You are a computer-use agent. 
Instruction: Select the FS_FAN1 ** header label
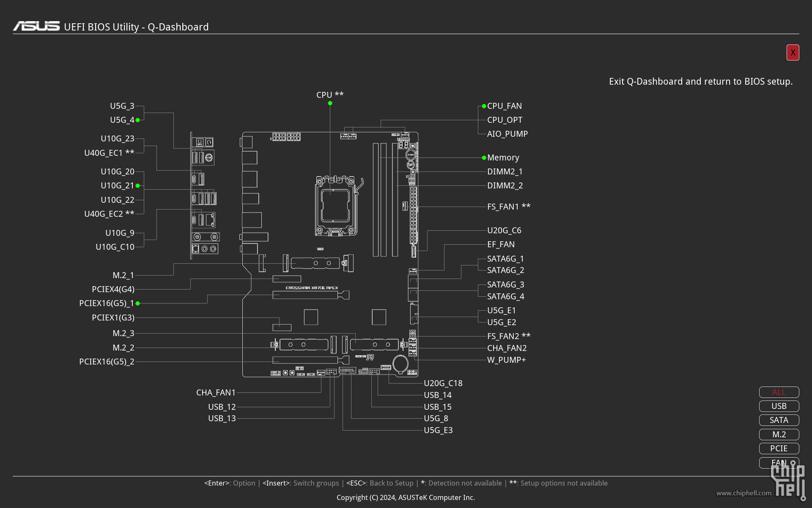[509, 207]
